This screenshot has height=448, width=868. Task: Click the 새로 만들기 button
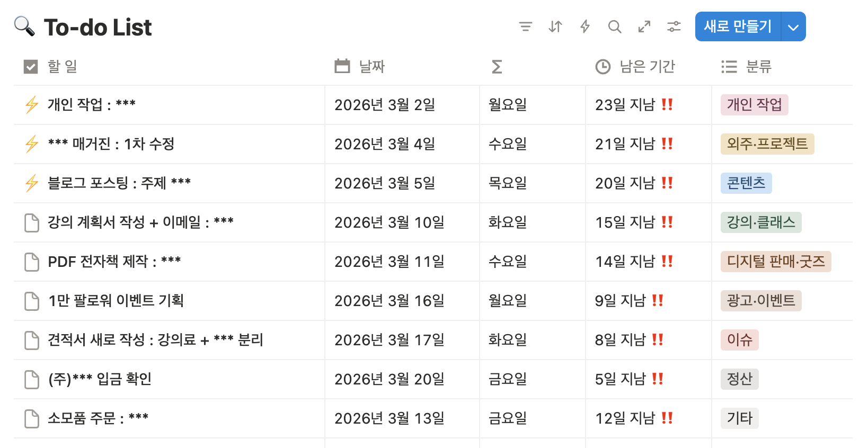[738, 26]
